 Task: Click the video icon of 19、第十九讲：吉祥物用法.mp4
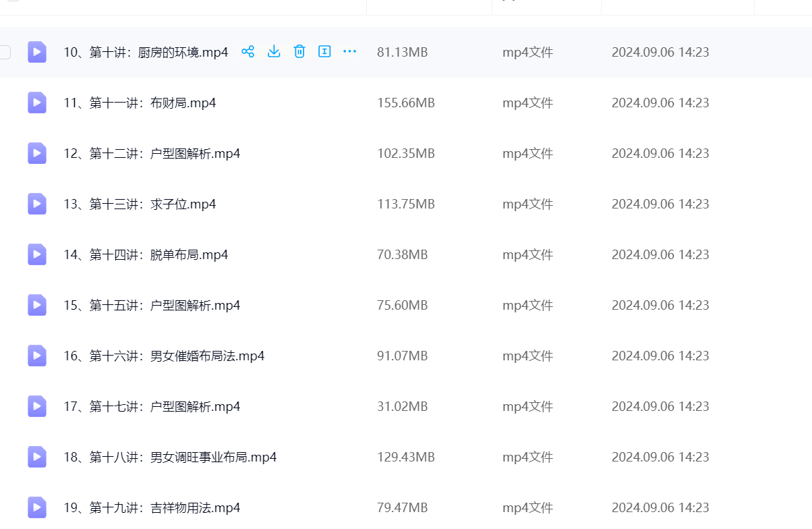(x=37, y=507)
